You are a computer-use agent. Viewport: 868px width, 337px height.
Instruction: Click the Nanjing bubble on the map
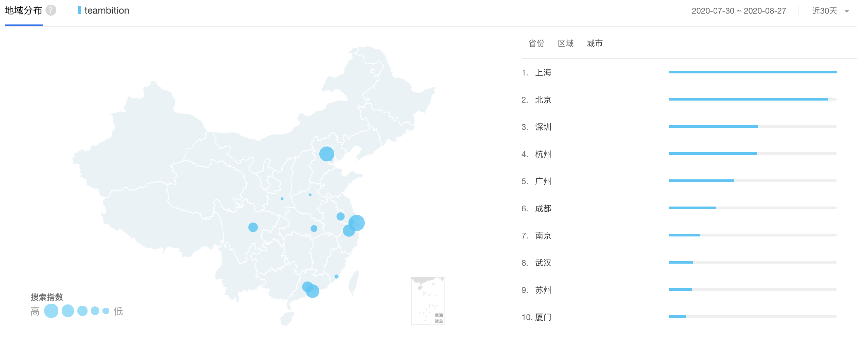[x=340, y=216]
